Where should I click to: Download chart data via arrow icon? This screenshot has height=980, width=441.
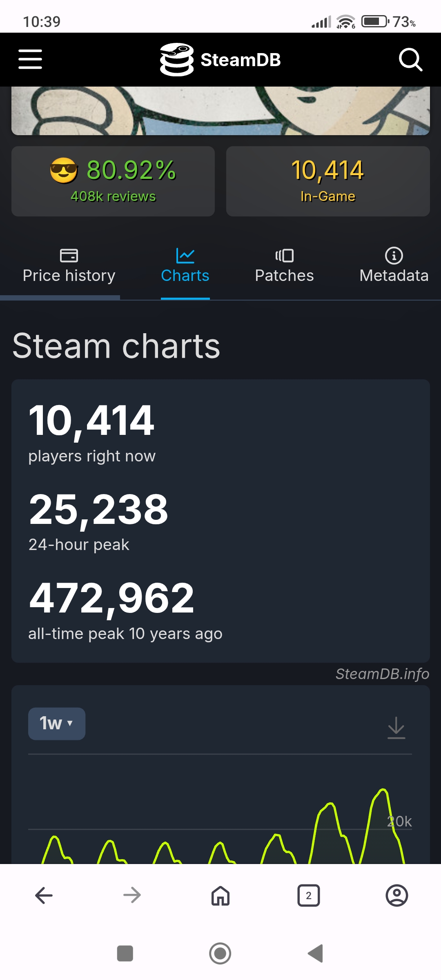(x=396, y=727)
